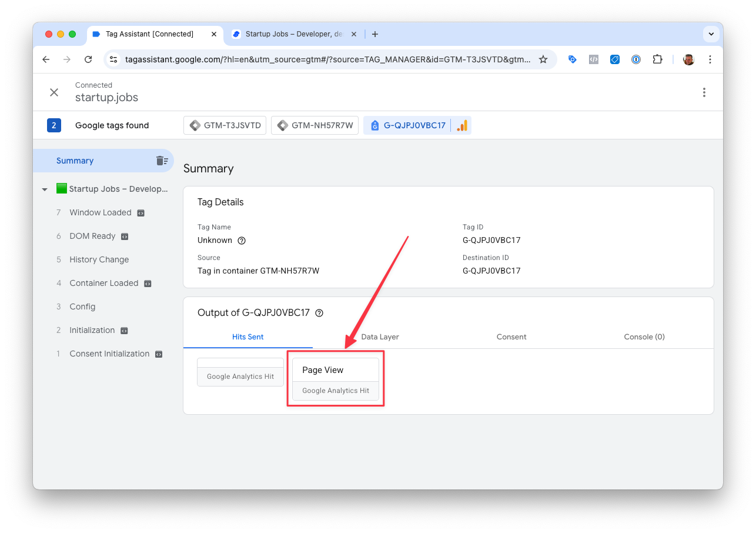Open the Page View hit card

(x=336, y=379)
